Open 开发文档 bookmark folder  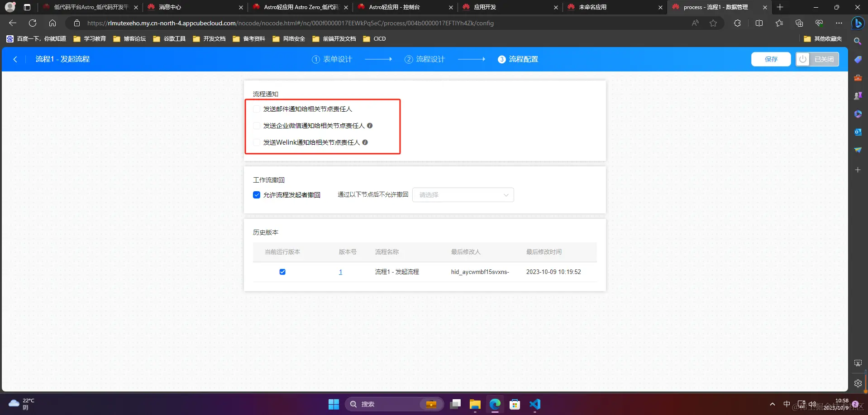(x=209, y=39)
